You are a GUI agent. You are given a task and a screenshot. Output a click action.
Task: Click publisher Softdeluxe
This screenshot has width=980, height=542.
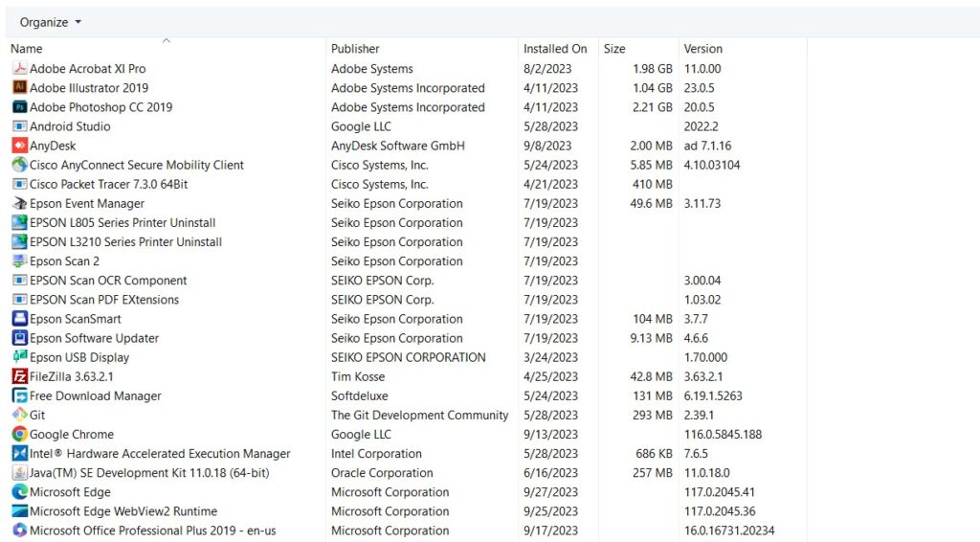(x=360, y=396)
